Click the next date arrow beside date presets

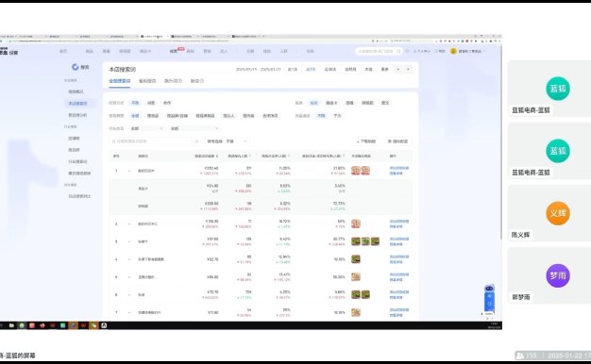(x=408, y=69)
